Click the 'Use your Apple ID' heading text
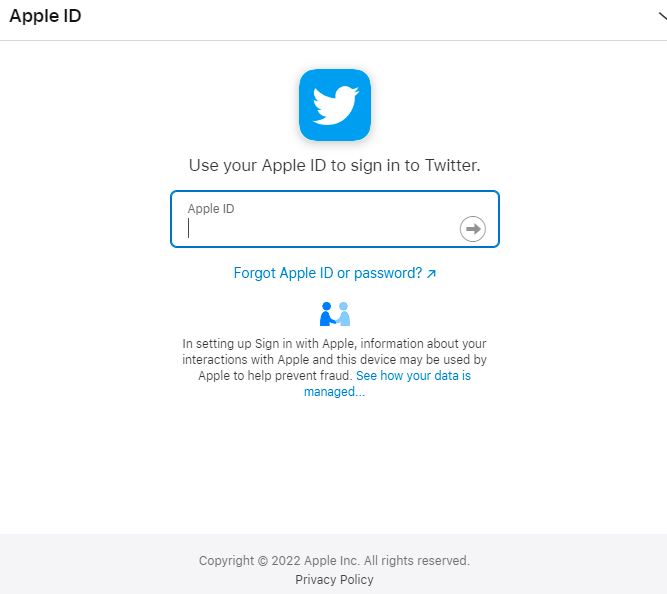 click(334, 165)
